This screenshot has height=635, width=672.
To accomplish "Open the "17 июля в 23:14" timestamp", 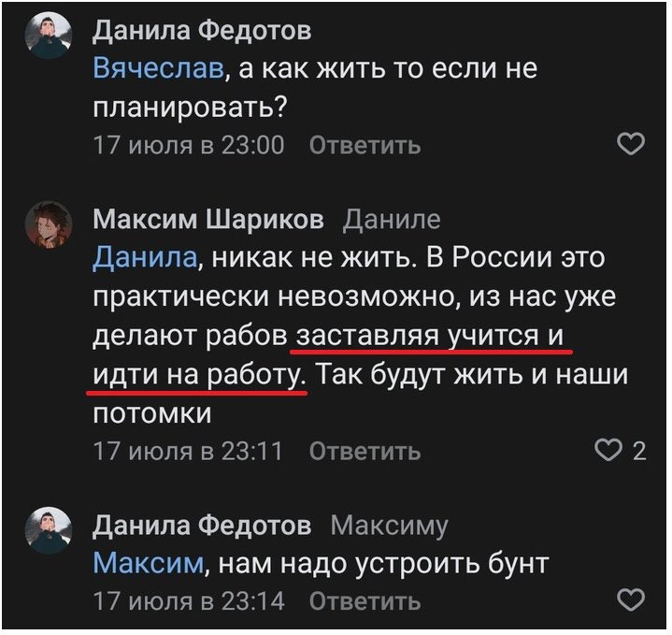I will [189, 600].
